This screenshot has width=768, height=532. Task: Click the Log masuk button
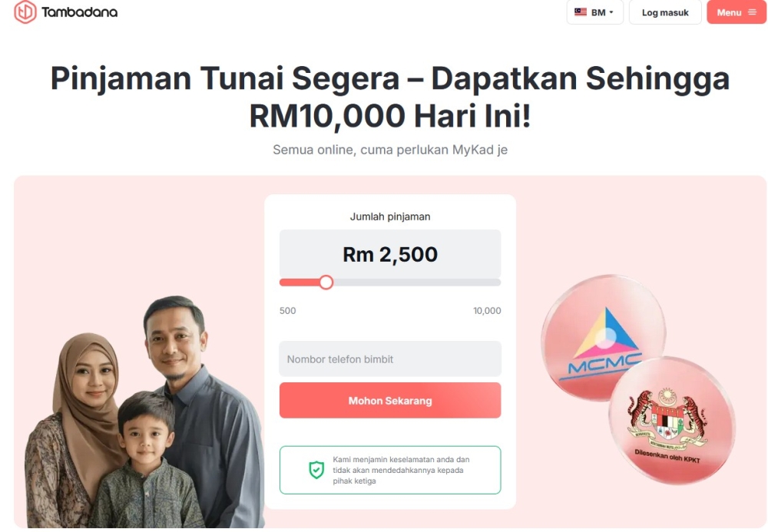click(665, 12)
